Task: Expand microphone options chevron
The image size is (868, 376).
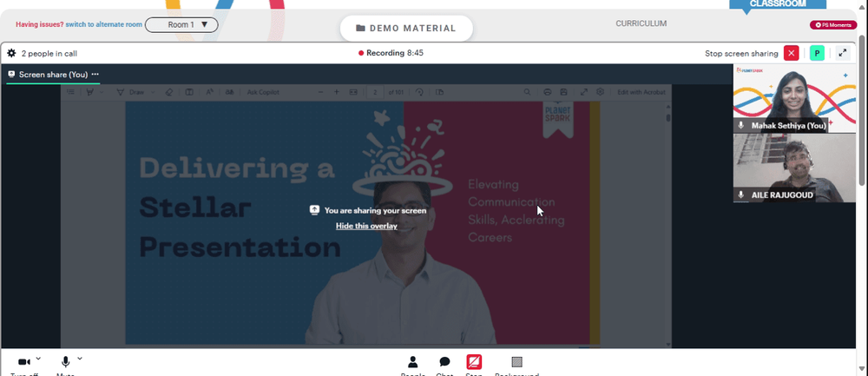Action: click(80, 359)
